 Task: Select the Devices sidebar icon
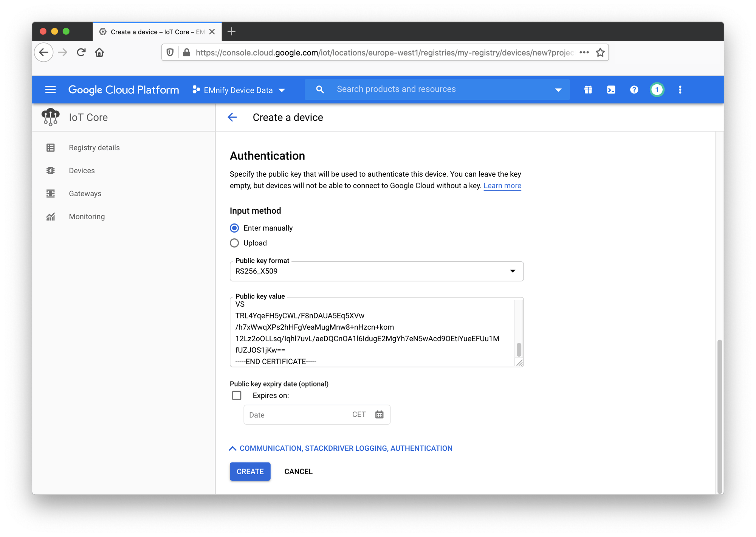click(x=51, y=171)
